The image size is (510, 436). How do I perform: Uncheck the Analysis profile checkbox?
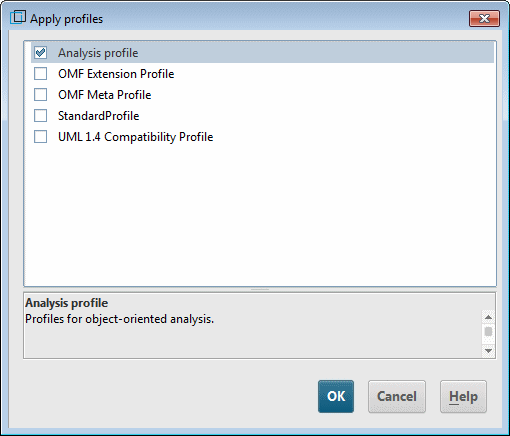click(40, 53)
